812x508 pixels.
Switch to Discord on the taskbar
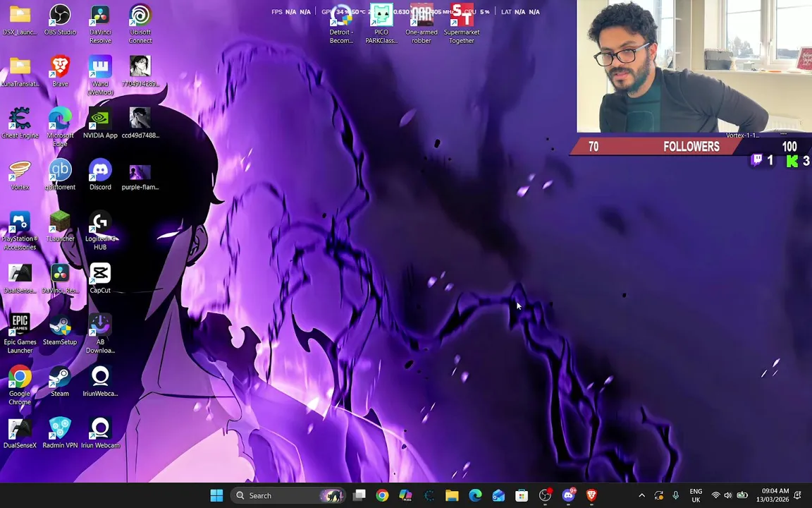point(568,495)
